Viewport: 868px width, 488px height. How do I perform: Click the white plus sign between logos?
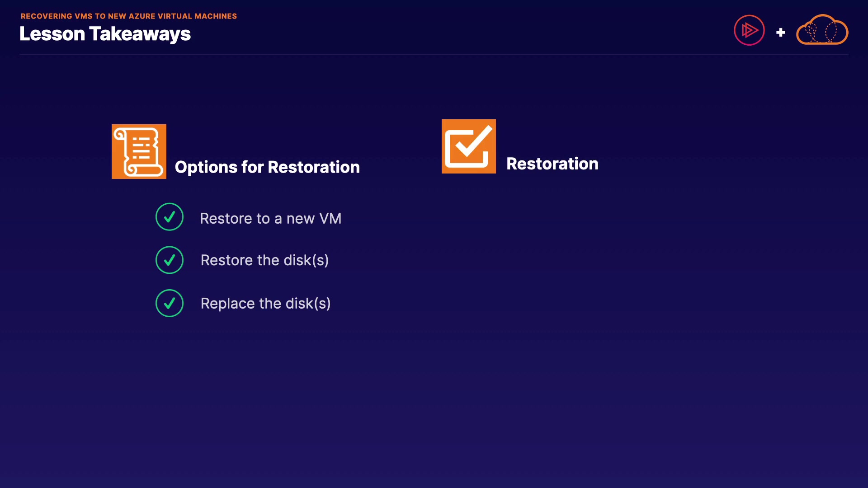780,33
